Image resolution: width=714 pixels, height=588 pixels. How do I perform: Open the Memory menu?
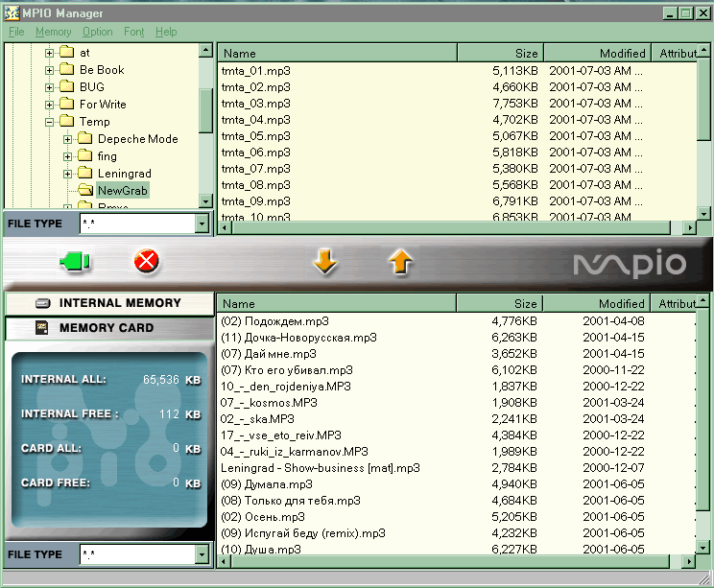point(54,32)
